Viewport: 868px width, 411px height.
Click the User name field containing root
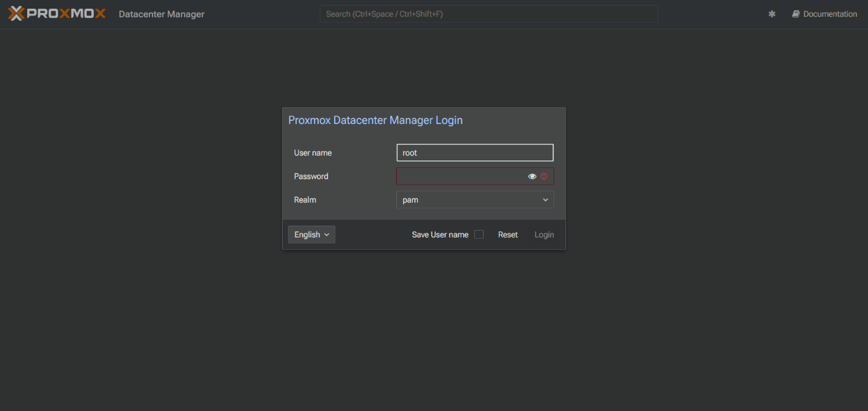(x=475, y=152)
